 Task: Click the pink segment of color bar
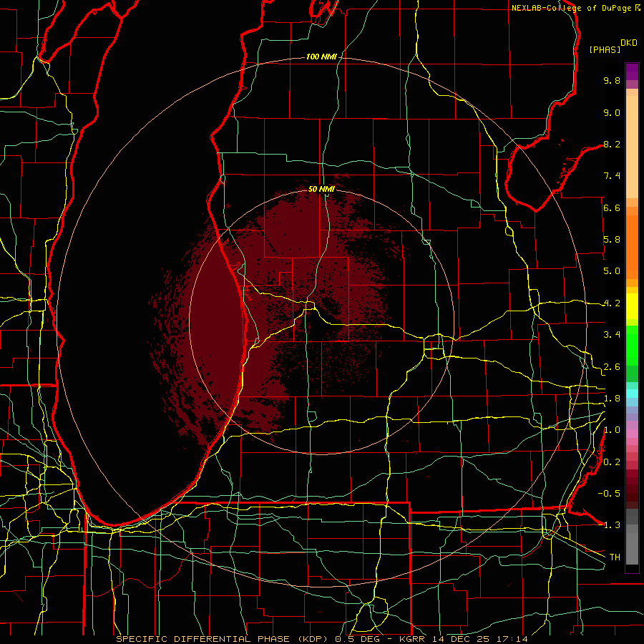pyautogui.click(x=632, y=434)
